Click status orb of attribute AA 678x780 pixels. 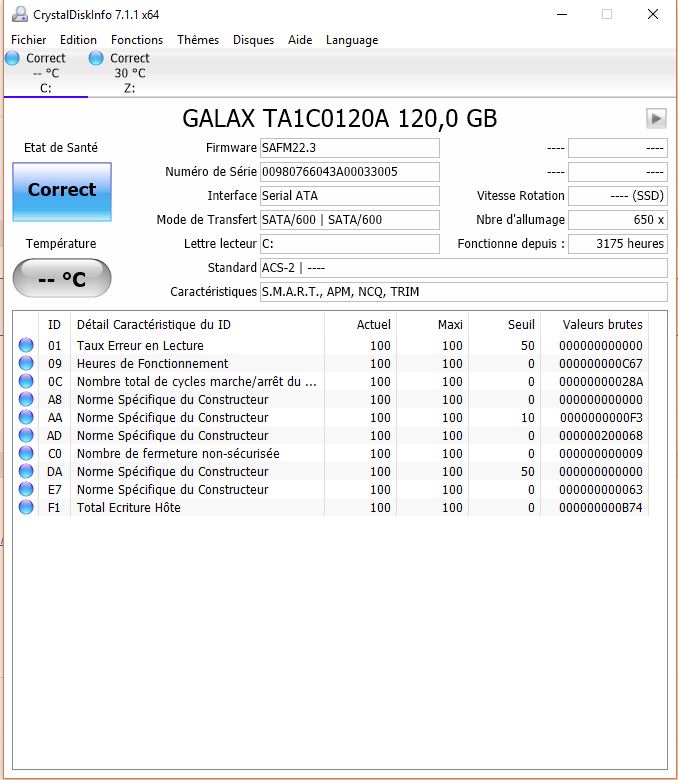click(x=26, y=417)
